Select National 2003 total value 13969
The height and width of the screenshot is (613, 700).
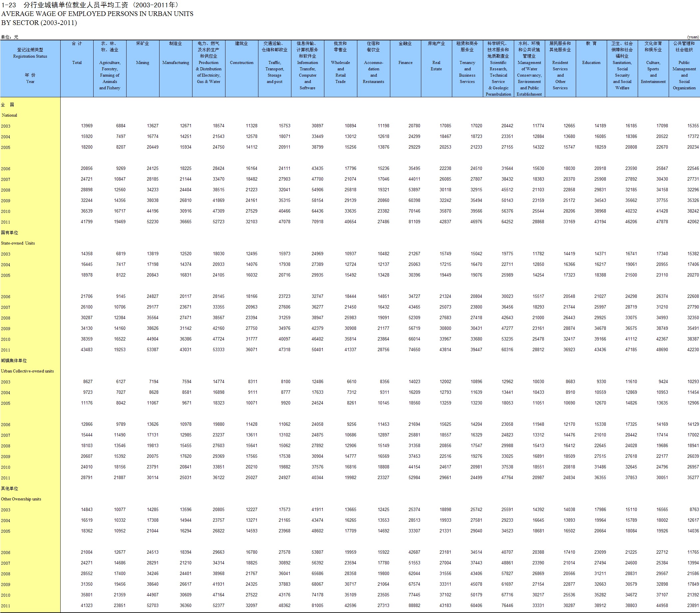[x=87, y=126]
